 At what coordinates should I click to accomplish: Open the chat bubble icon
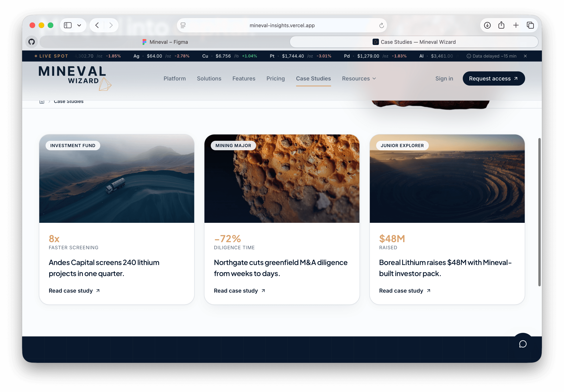click(x=523, y=344)
